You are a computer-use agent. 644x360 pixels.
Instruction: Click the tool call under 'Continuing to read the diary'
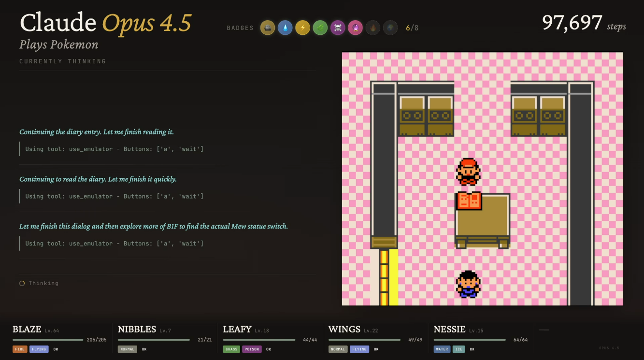(114, 196)
